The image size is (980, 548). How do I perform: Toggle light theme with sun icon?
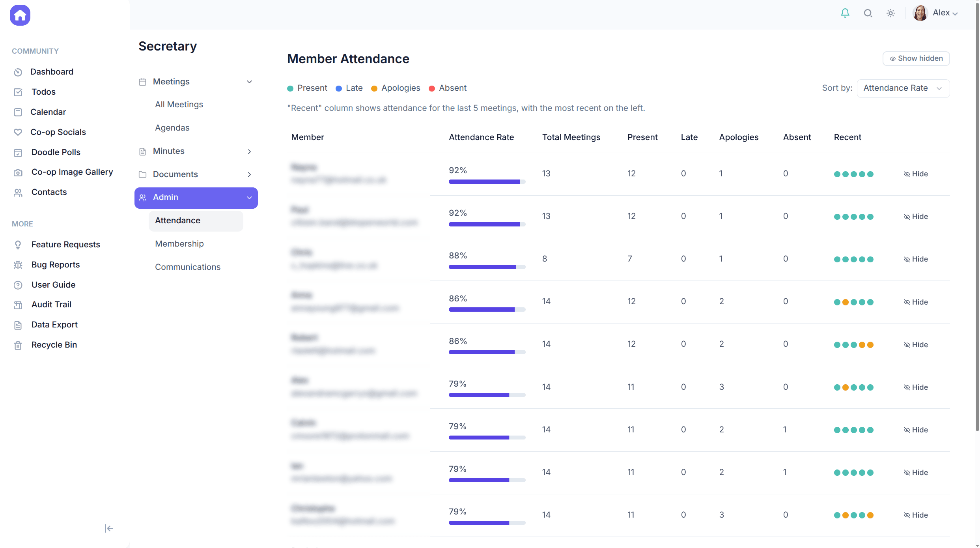coord(890,13)
